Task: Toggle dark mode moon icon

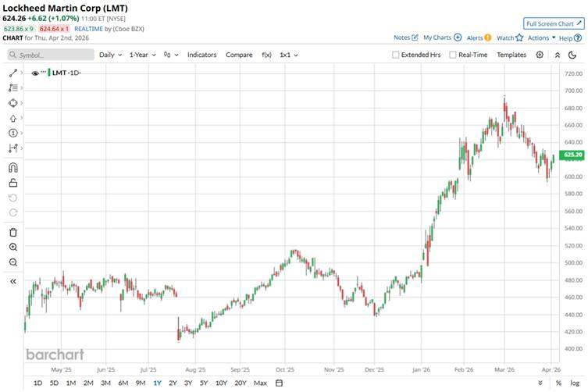Action: [572, 55]
